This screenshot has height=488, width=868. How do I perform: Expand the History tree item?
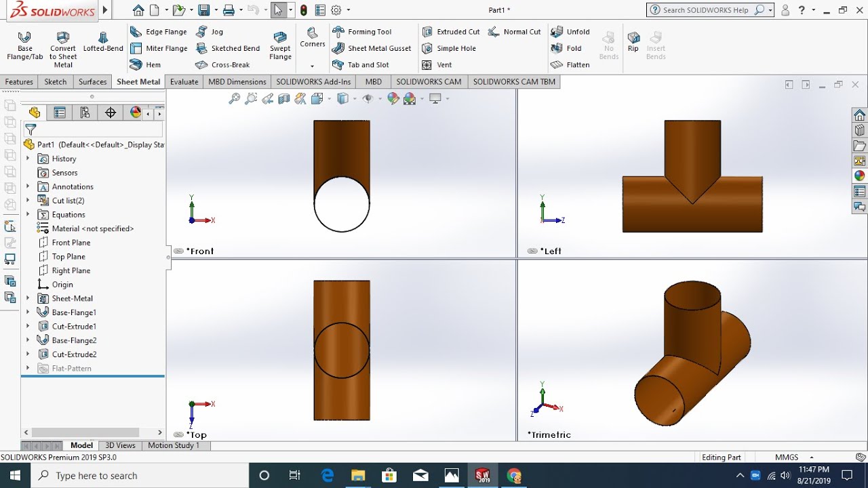click(28, 159)
